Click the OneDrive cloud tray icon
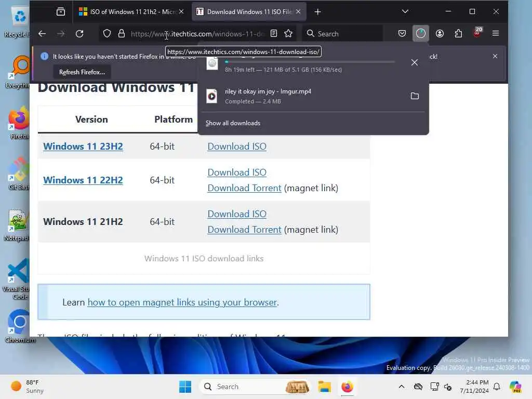This screenshot has width=532, height=399. (418, 387)
